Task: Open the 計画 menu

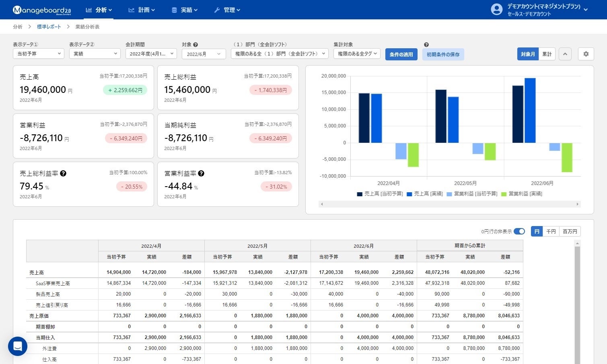Action: click(x=142, y=10)
